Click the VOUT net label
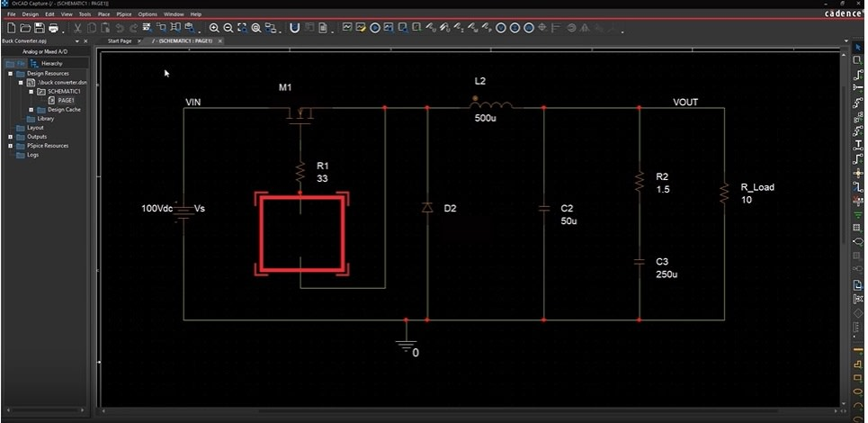The height and width of the screenshot is (423, 868). (x=685, y=102)
